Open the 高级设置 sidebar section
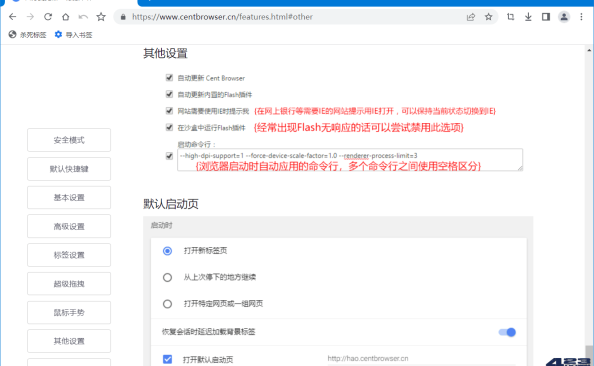594x366 pixels. pos(69,226)
